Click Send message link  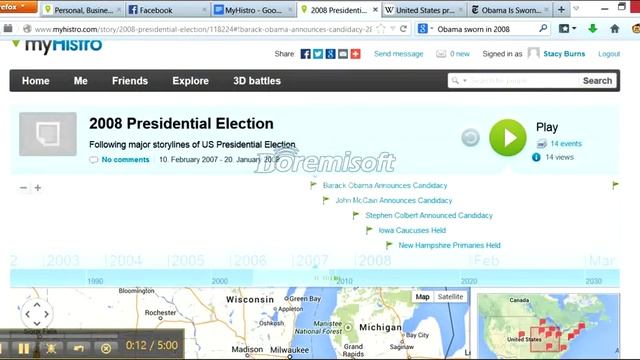click(x=398, y=54)
